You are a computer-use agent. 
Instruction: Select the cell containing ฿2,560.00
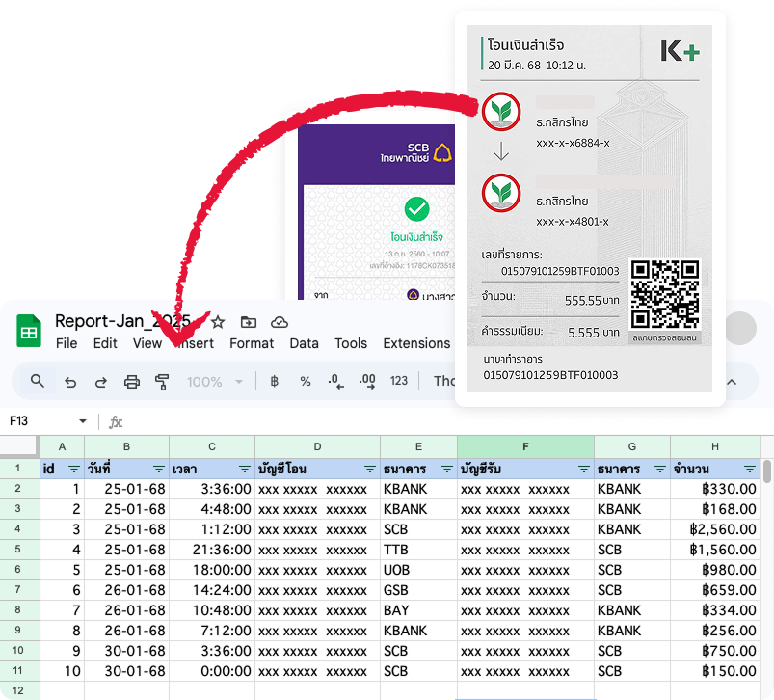coord(715,529)
